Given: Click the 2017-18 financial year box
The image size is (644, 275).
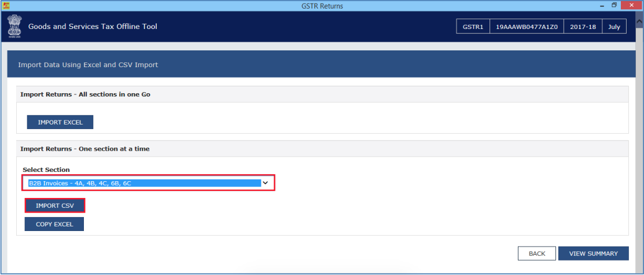Looking at the screenshot, I should [583, 27].
